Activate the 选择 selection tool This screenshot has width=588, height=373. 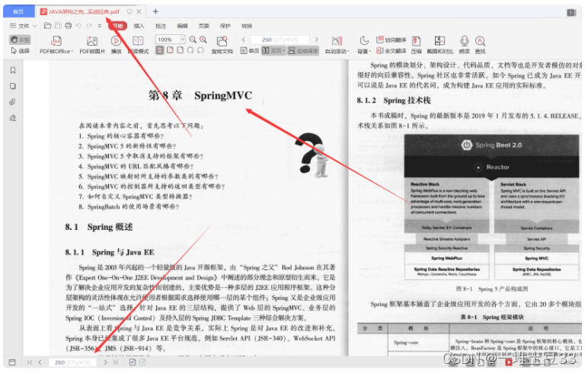[x=21, y=50]
